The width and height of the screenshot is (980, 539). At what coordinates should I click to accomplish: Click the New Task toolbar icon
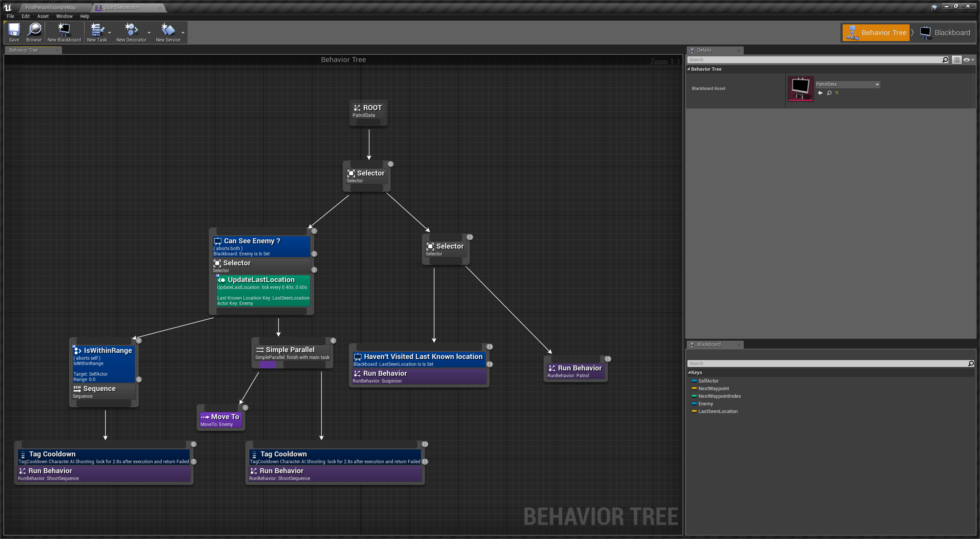[x=97, y=32]
